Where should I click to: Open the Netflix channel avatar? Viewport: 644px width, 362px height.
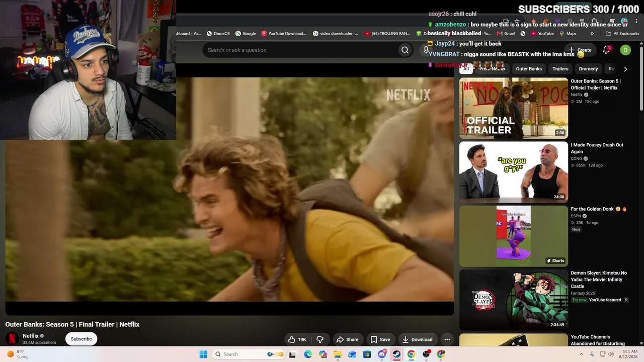point(12,339)
